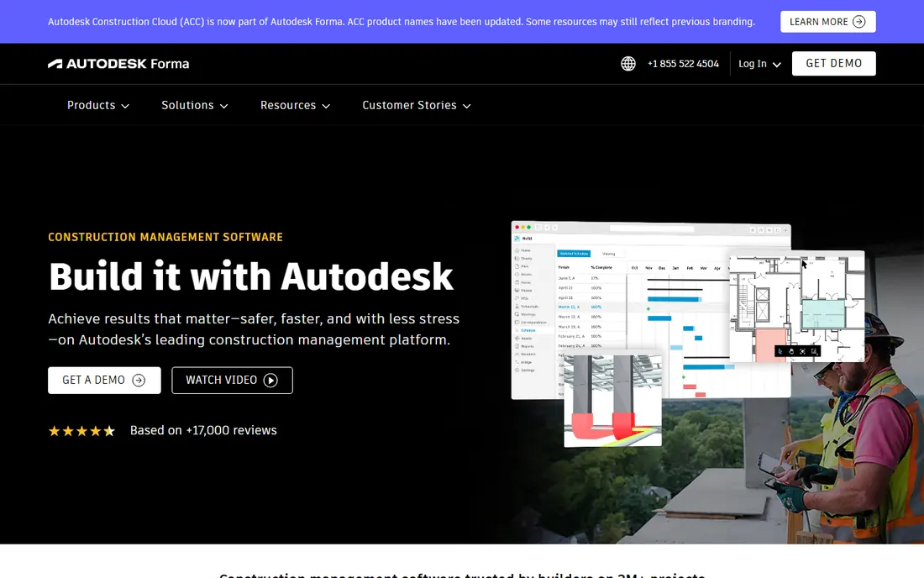Expand the Customer Stories menu
Screen dimensions: 924x578
[x=417, y=106]
